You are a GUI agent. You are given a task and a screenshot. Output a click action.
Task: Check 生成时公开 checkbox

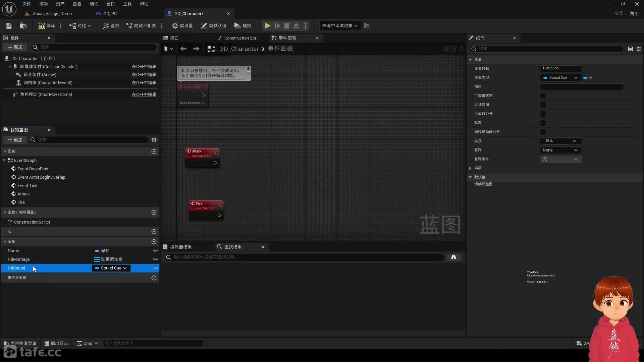tap(543, 114)
